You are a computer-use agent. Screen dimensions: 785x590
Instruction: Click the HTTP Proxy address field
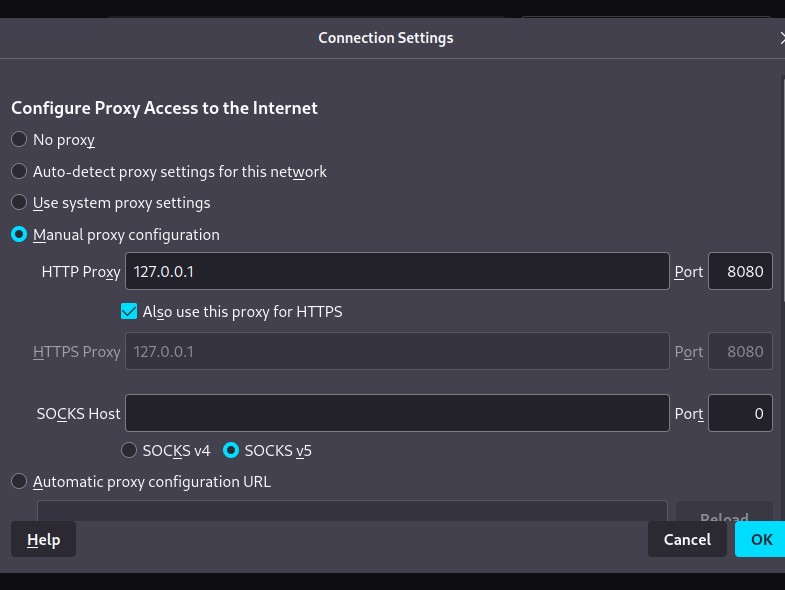[397, 271]
